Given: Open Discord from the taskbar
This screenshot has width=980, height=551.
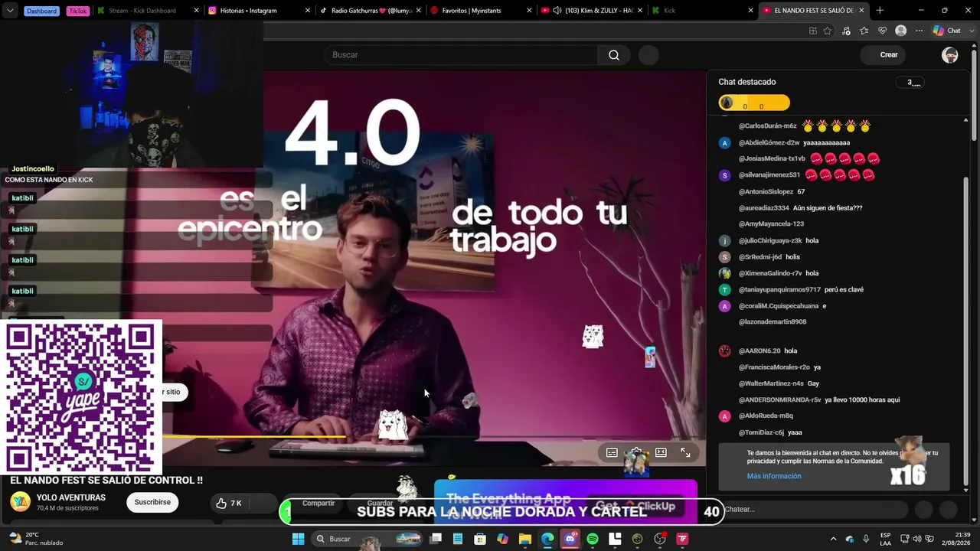Looking at the screenshot, I should coord(570,539).
